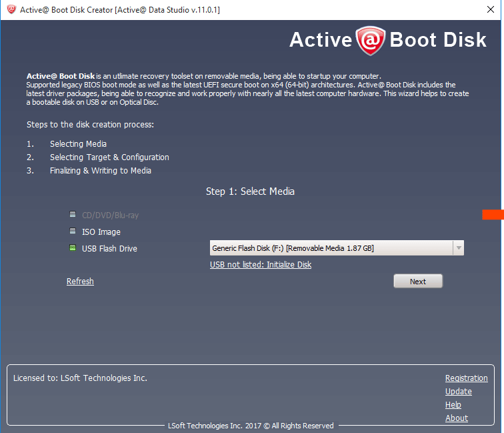Click the 'Step 1: Select Media' heading
This screenshot has width=504, height=433.
(x=250, y=191)
